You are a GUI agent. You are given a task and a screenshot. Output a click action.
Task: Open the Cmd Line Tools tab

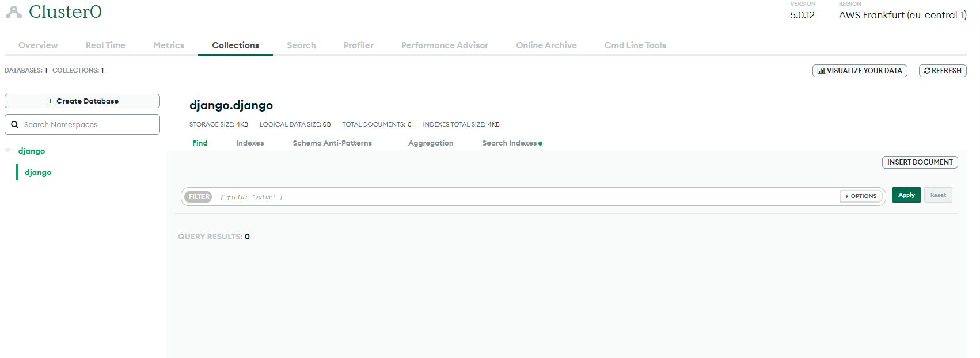(x=635, y=45)
